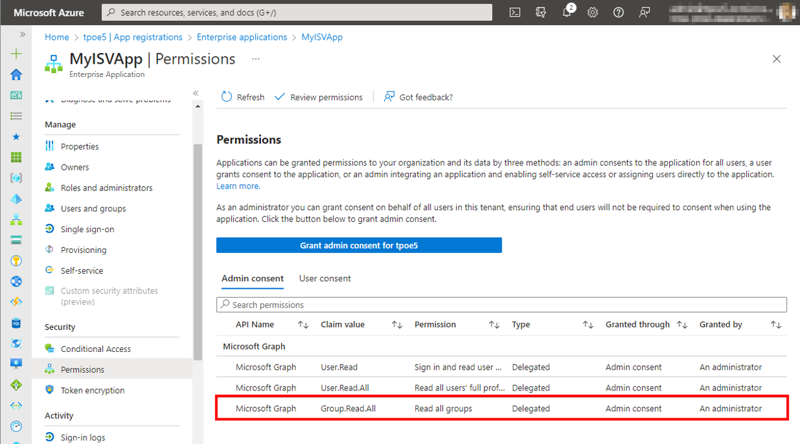Viewport: 800px width, 444px height.
Task: Follow the Learn more link
Action: (x=238, y=186)
